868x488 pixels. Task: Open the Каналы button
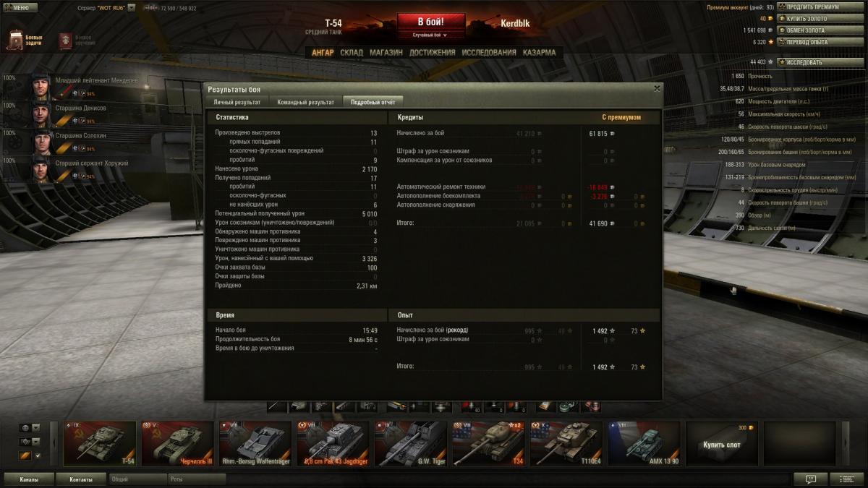tap(30, 479)
